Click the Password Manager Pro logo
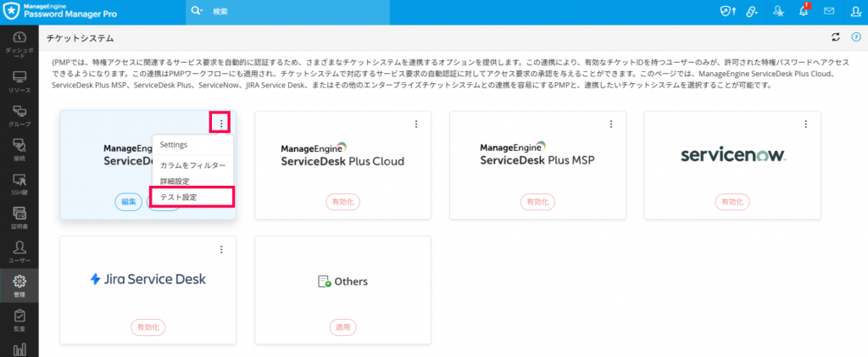 coord(60,10)
